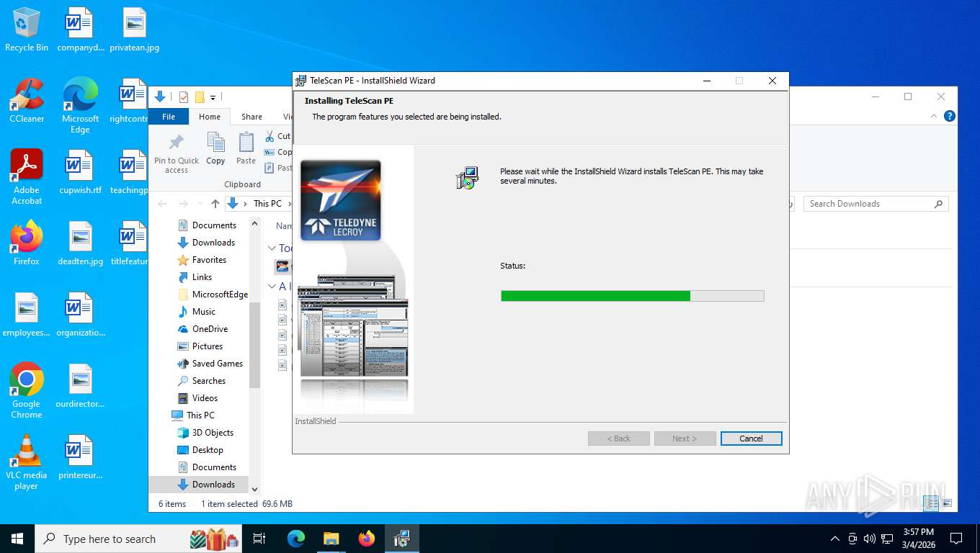Switch to the Share ribbon tab
The width and height of the screenshot is (980, 553).
pos(251,117)
